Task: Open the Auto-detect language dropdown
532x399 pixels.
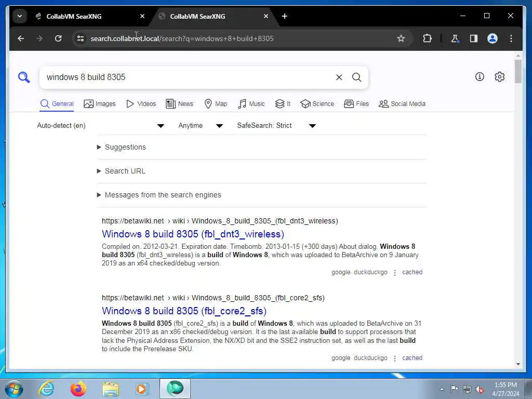Action: [x=101, y=126]
